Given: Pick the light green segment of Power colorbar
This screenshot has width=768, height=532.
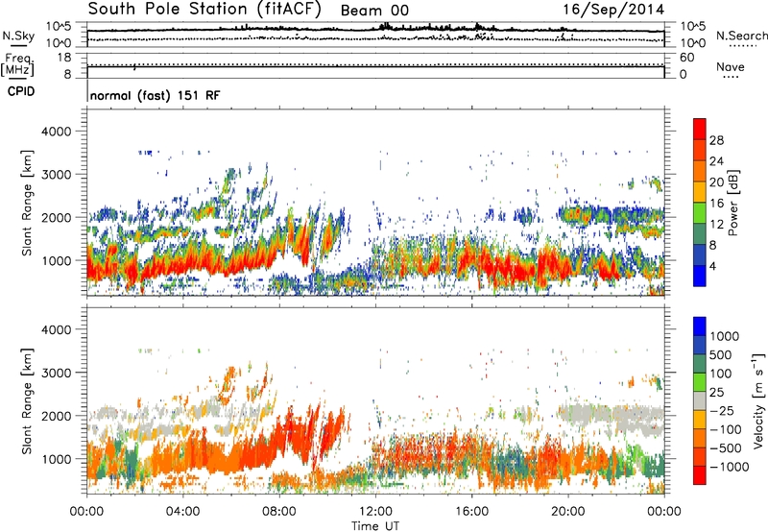Looking at the screenshot, I should tap(700, 212).
